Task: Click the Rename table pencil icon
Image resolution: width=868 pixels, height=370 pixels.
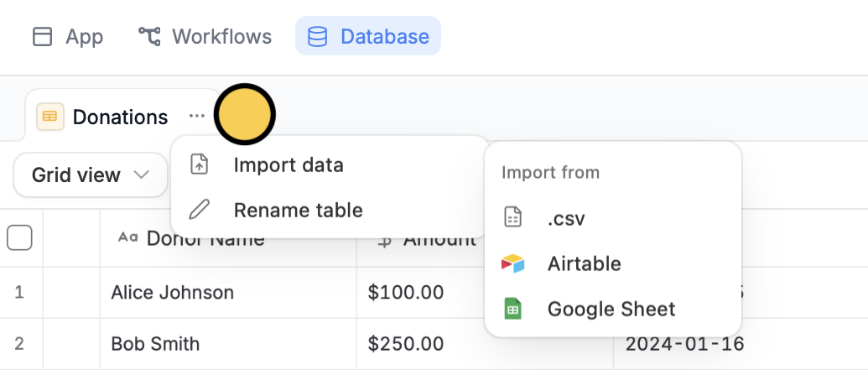Action: (x=199, y=210)
